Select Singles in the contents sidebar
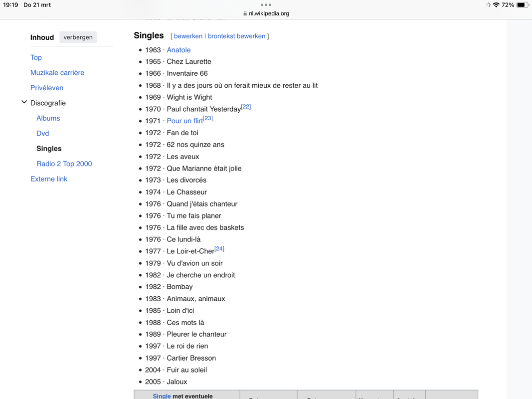The width and height of the screenshot is (532, 399). pos(49,149)
